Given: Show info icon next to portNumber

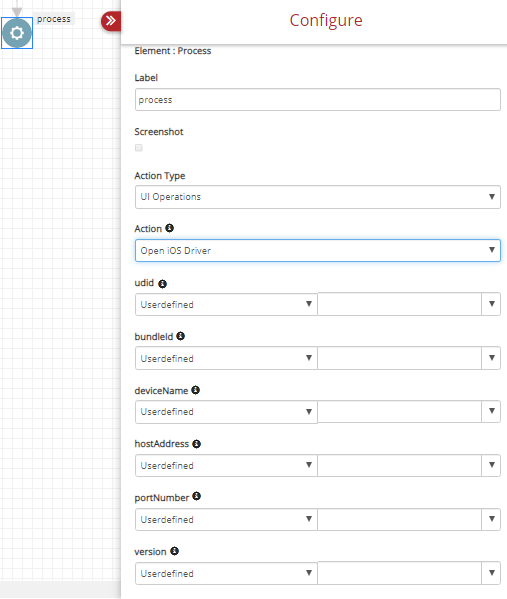Looking at the screenshot, I should tap(196, 496).
